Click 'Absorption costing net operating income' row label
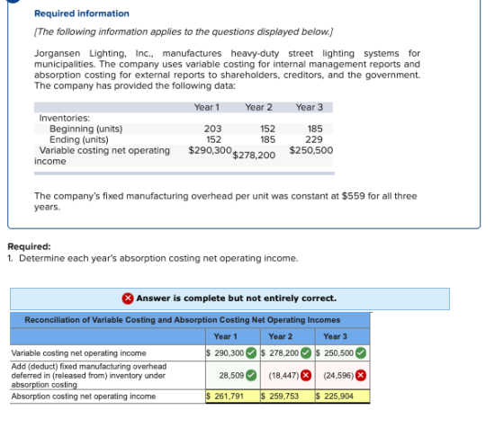Viewport: 504px width, 428px height. [84, 397]
